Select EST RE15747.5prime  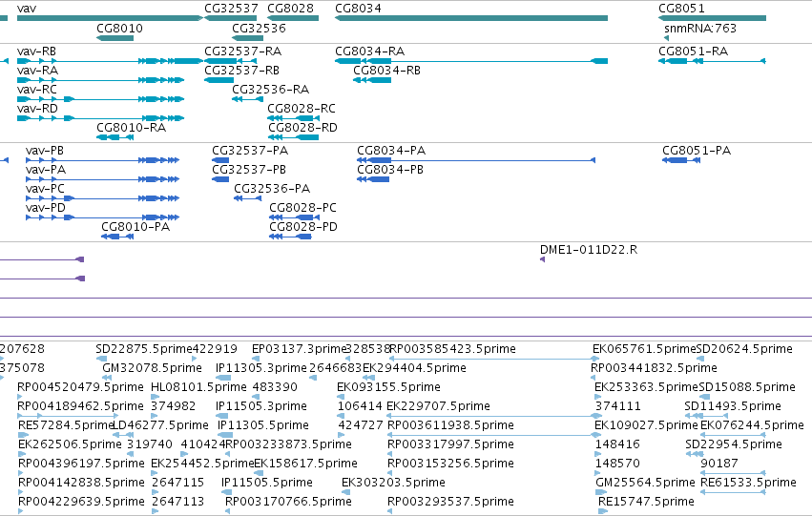tap(646, 502)
